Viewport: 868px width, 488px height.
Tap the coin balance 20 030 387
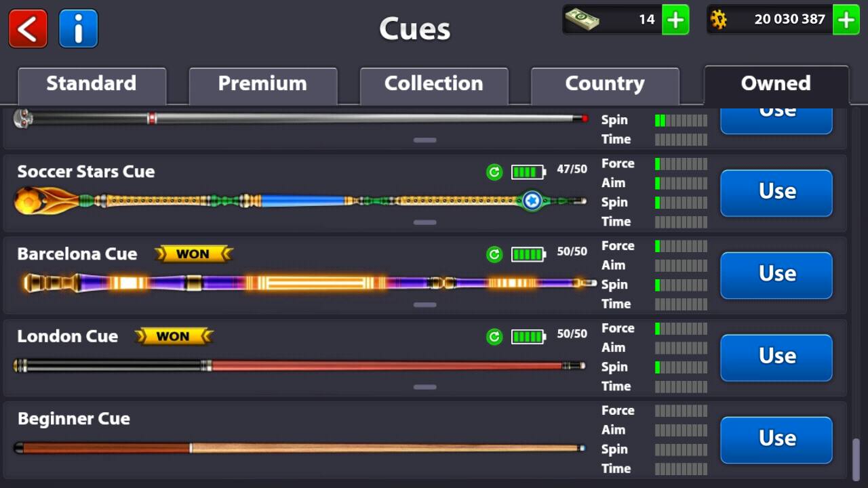(789, 20)
